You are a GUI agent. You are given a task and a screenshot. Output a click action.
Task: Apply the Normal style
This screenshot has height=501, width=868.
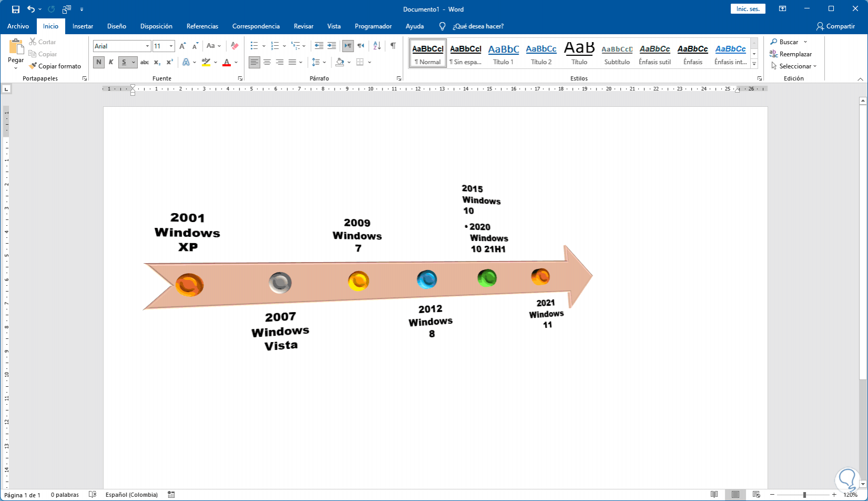pos(428,54)
